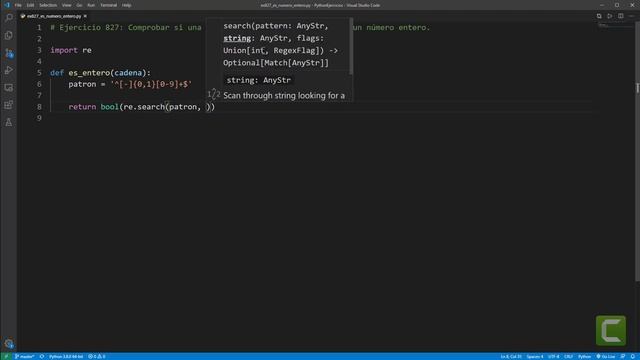Click 'import re' on line 3
Screen dimensions: 640x360
pyautogui.click(x=71, y=50)
